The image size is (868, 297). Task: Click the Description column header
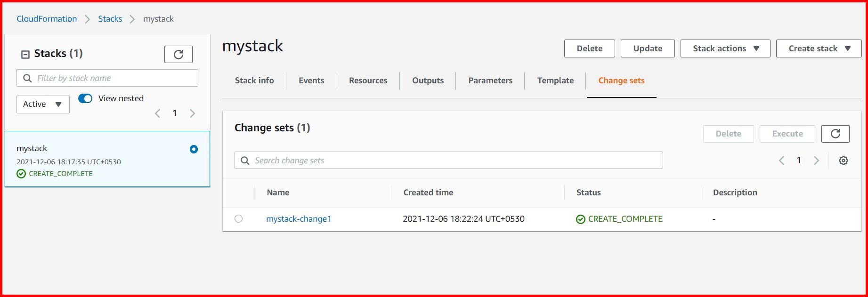click(735, 193)
